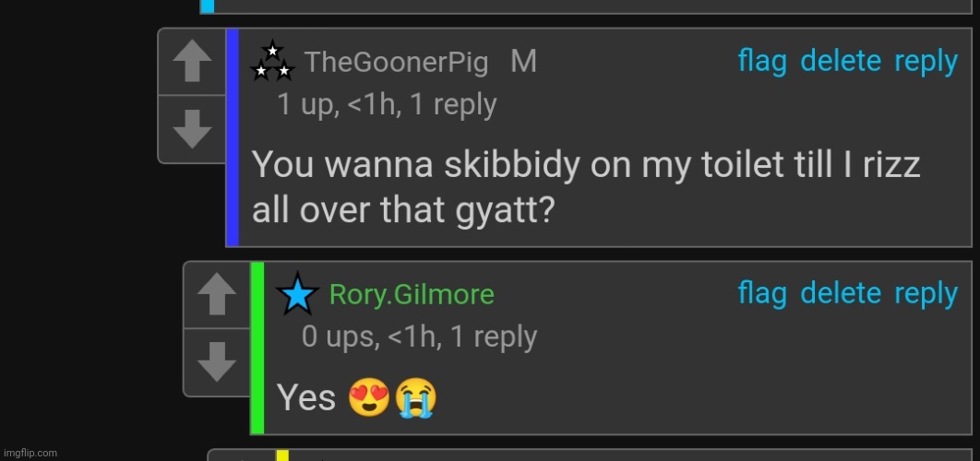980x461 pixels.
Task: Click the M badge next to TheGoonerPig
Action: click(523, 62)
